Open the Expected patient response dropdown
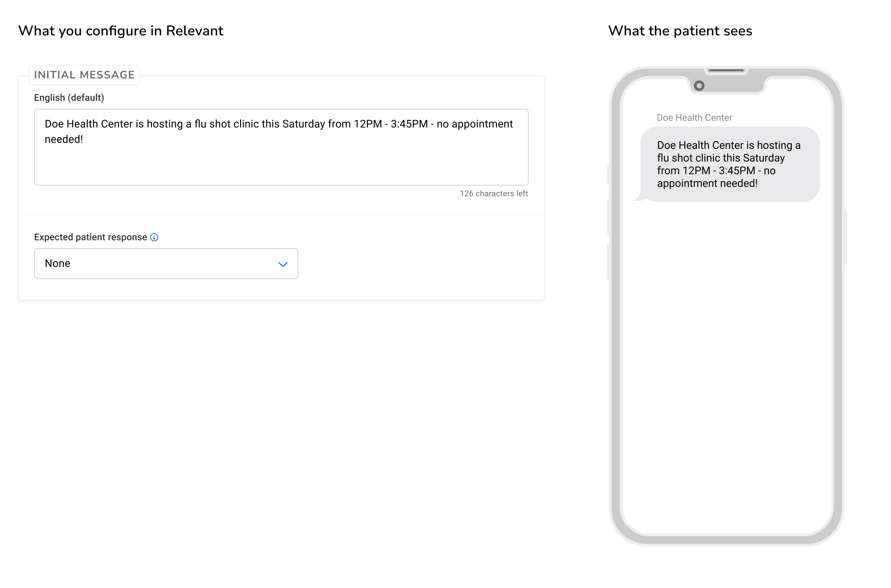Viewport: 891px width, 588px height. (166, 264)
